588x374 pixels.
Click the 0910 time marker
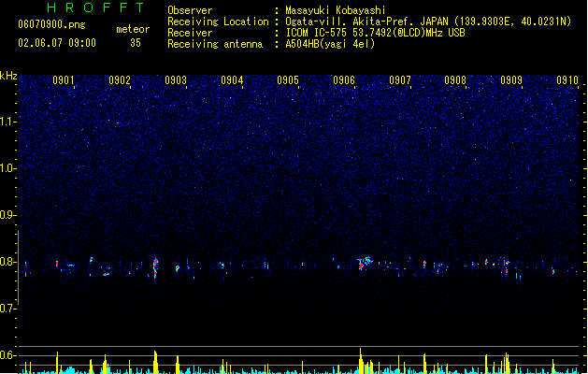click(x=567, y=80)
